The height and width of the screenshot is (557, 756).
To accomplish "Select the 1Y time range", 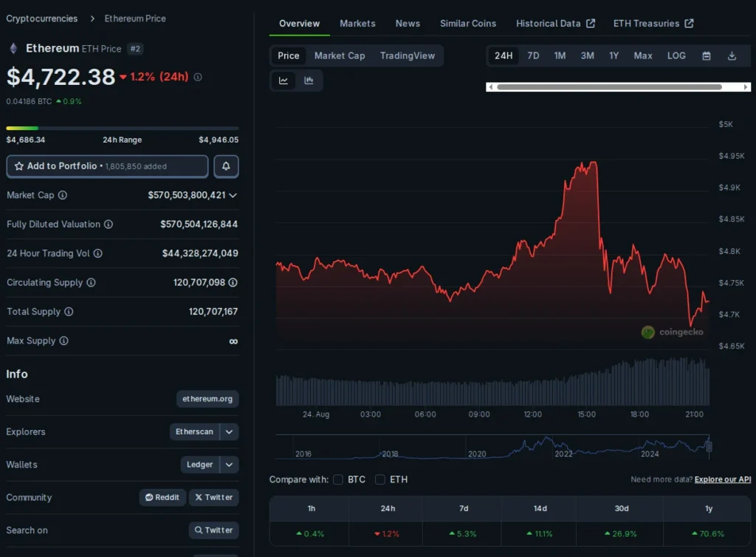I will tap(614, 56).
